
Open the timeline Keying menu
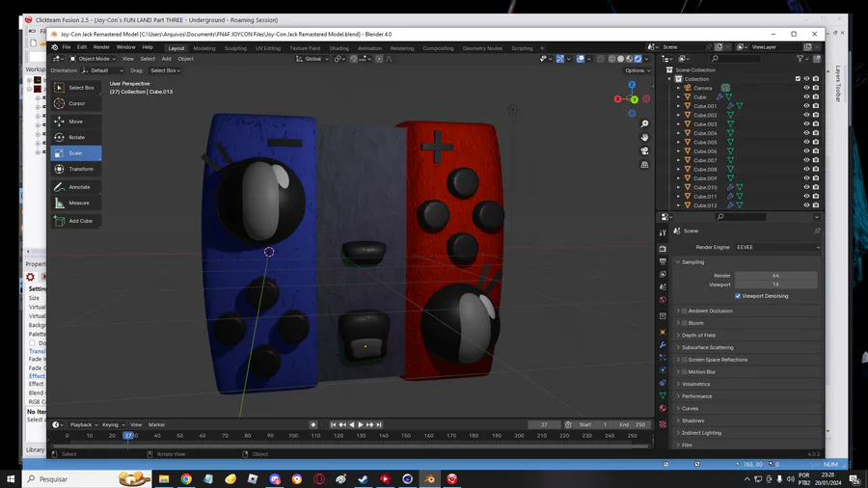pos(113,425)
